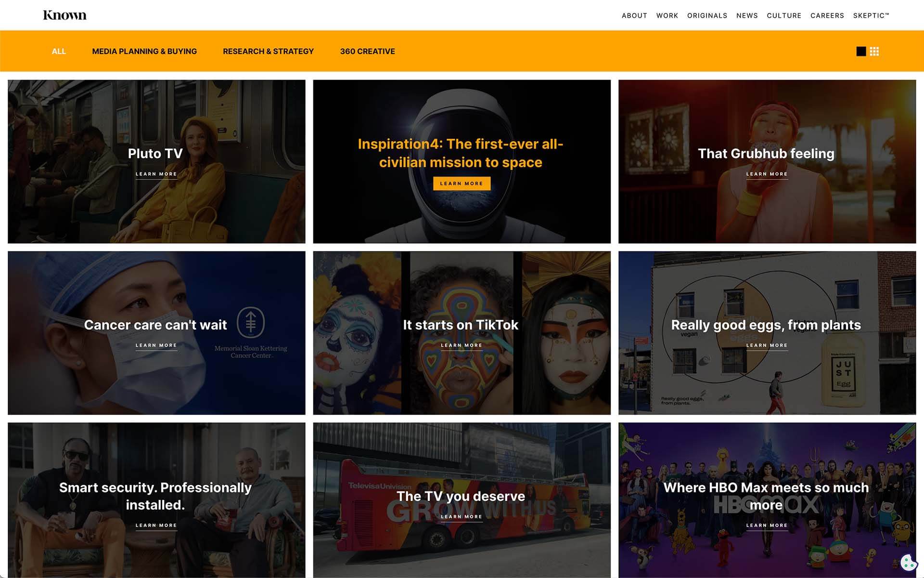Open cookie preferences icon
Image resolution: width=924 pixels, height=578 pixels.
coord(909,562)
